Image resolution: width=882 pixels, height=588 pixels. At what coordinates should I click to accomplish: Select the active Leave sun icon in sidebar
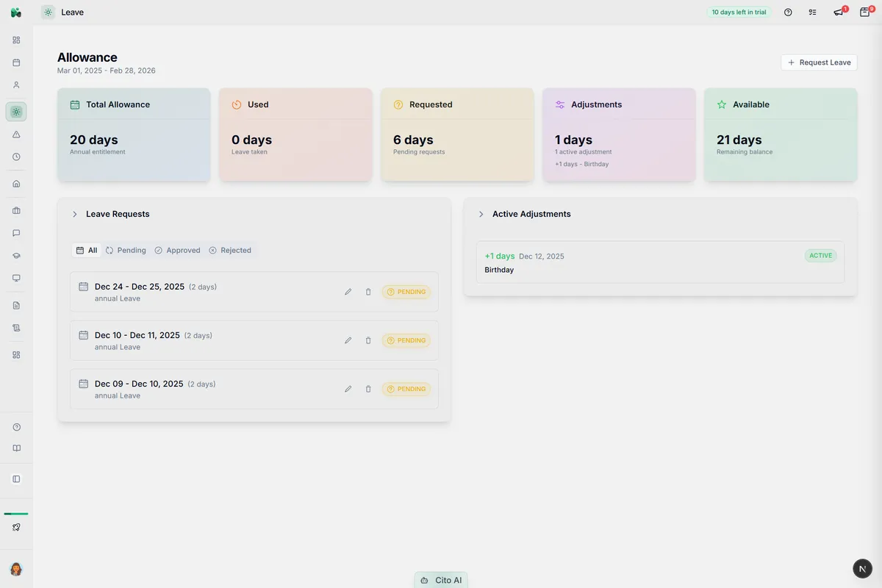[x=16, y=112]
